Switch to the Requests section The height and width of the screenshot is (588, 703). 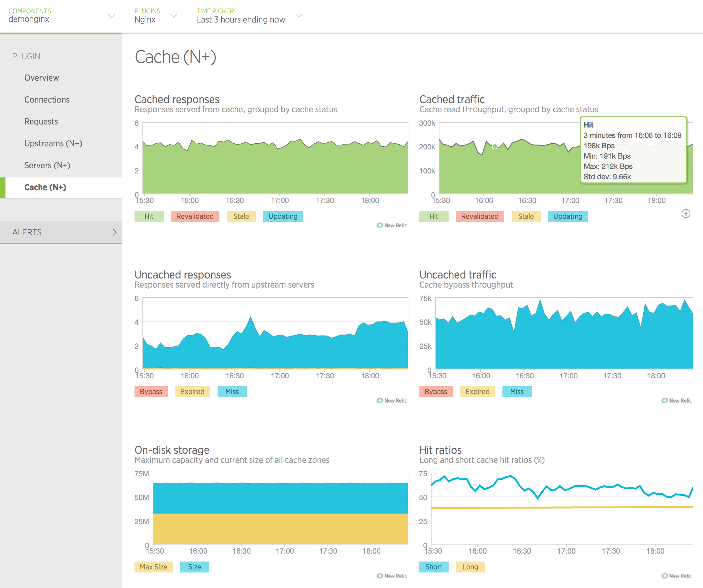pyautogui.click(x=41, y=121)
